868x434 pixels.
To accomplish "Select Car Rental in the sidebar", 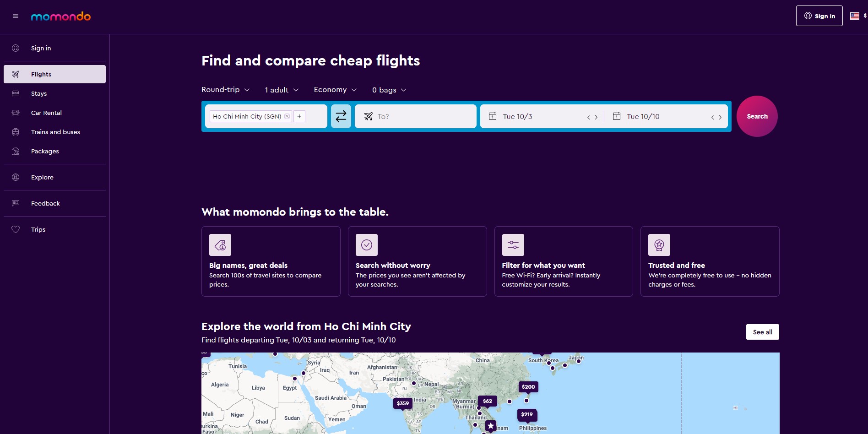I will [54, 113].
